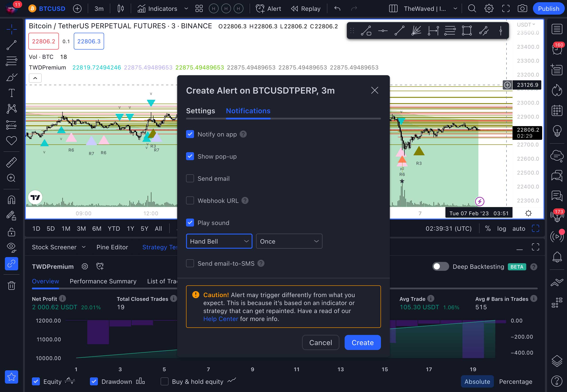Select the Text annotation tool
Screen dimensions: 567x392
11,93
